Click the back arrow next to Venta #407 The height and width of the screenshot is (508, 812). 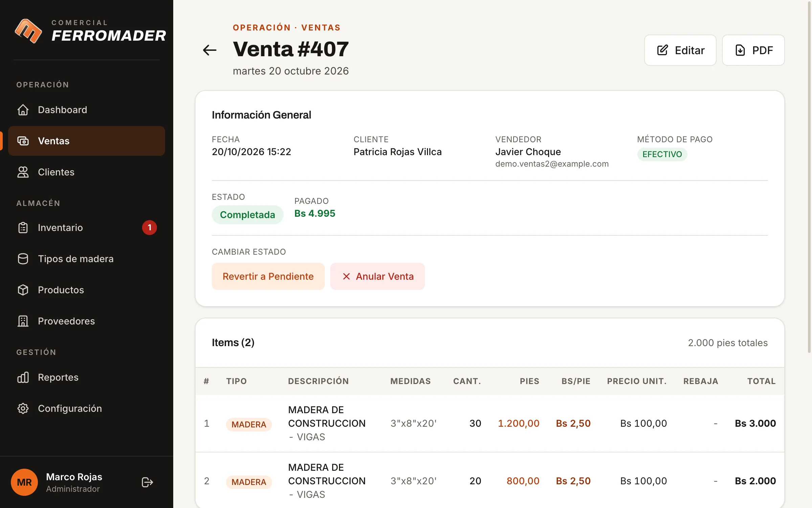pos(209,50)
